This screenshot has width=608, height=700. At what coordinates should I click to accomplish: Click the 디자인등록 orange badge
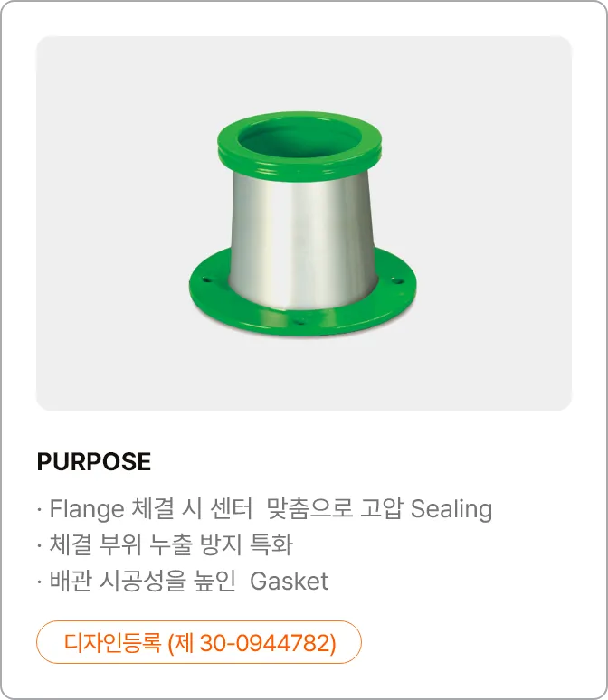click(x=199, y=642)
